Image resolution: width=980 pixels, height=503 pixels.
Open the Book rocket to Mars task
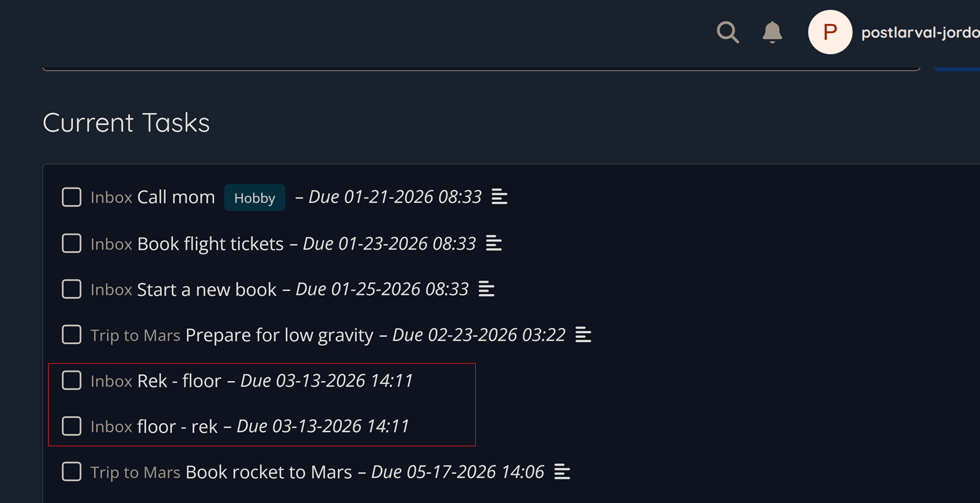(268, 472)
